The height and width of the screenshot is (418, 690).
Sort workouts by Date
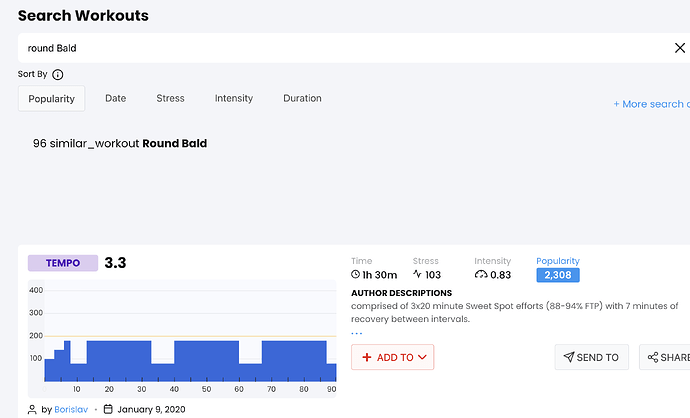pos(116,98)
